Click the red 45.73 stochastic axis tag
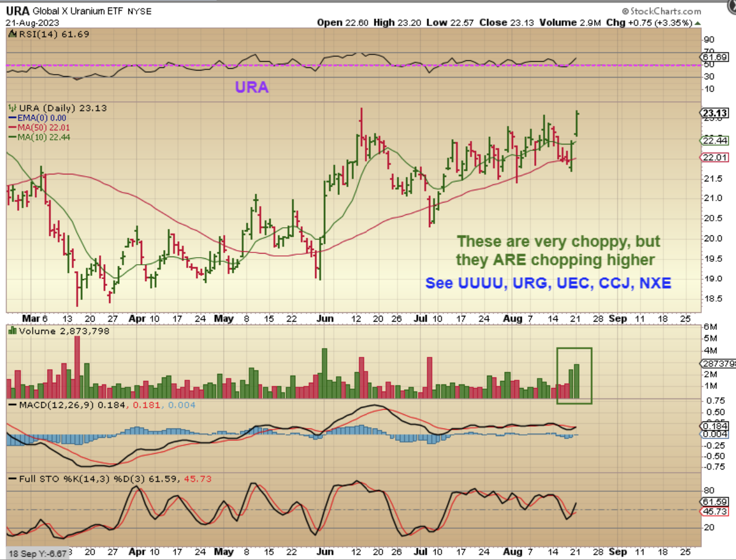This screenshot has width=736, height=560. coord(715,512)
